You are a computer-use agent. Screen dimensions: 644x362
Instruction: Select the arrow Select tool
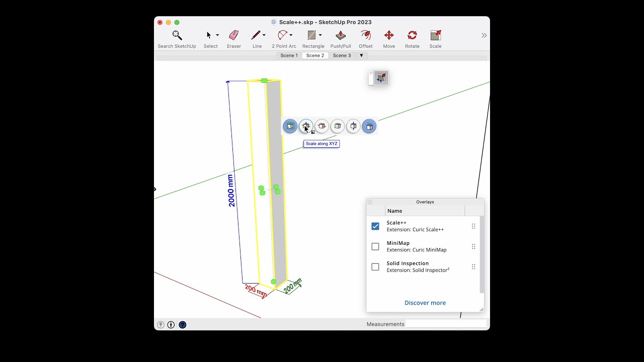click(x=209, y=35)
